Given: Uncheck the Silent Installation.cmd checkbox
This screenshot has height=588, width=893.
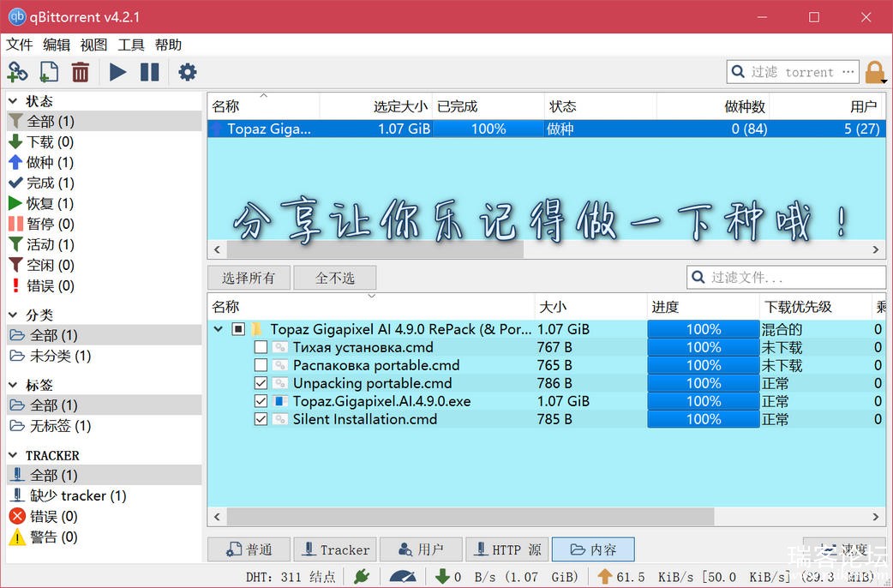Looking at the screenshot, I should 261,419.
